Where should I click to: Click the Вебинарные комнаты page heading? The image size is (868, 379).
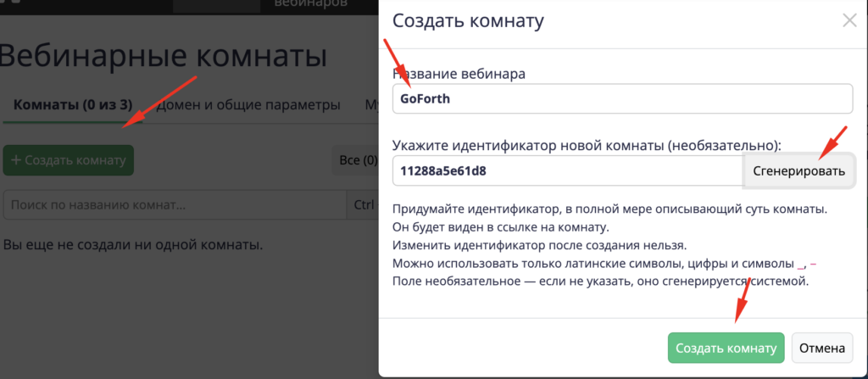[163, 57]
